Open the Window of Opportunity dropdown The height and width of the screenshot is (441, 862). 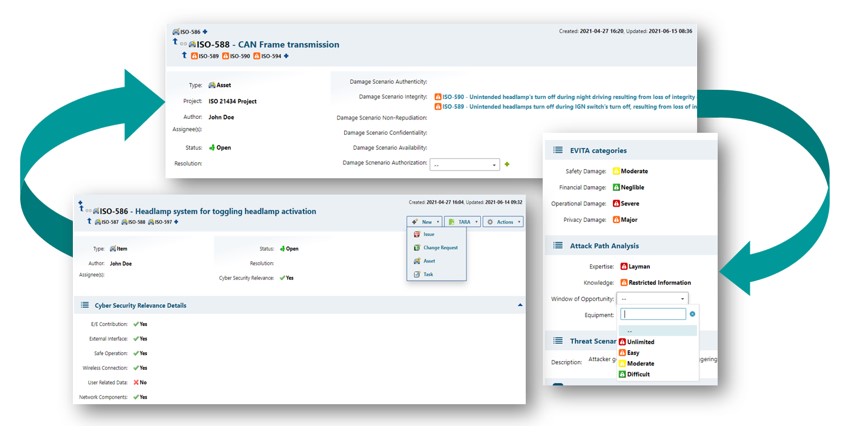pos(653,299)
